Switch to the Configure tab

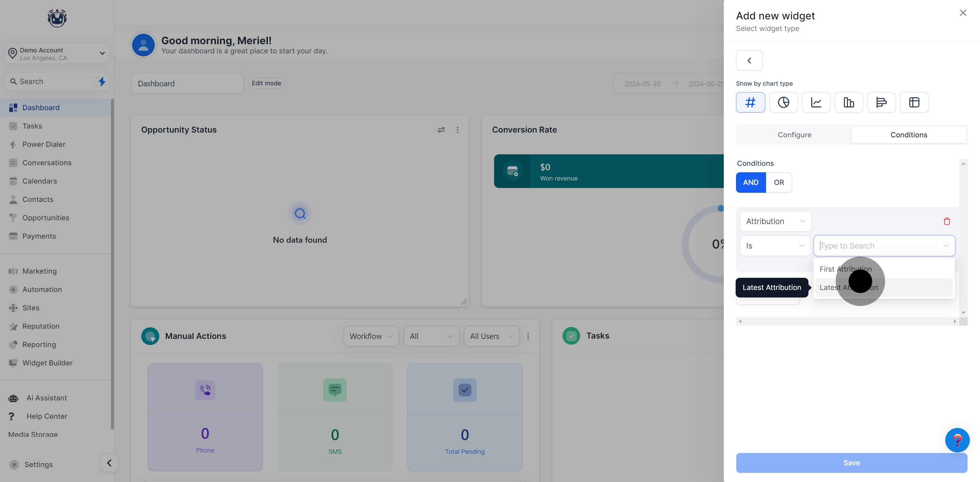pos(794,135)
